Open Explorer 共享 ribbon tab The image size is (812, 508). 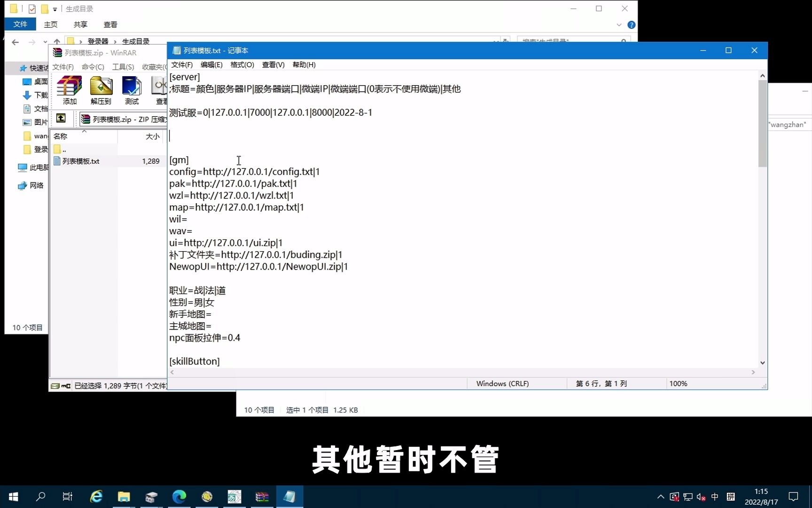click(80, 24)
